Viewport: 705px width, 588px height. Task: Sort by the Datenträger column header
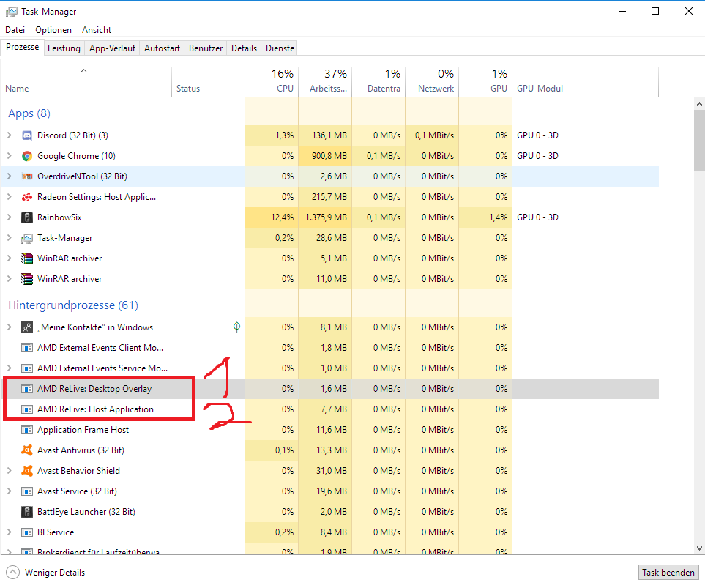click(378, 81)
